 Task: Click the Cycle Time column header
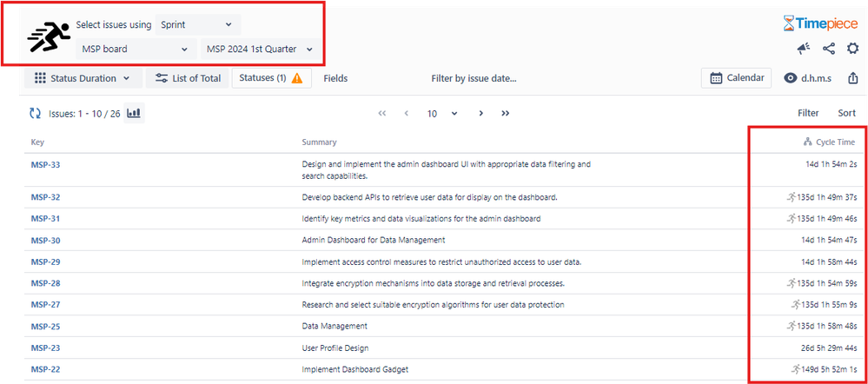pyautogui.click(x=835, y=142)
